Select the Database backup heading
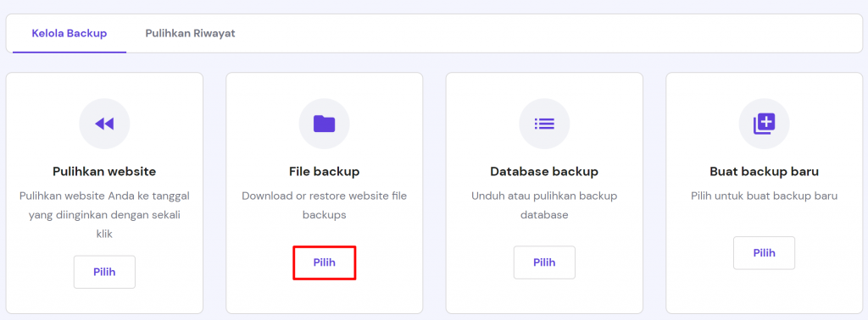The width and height of the screenshot is (868, 320). point(544,172)
